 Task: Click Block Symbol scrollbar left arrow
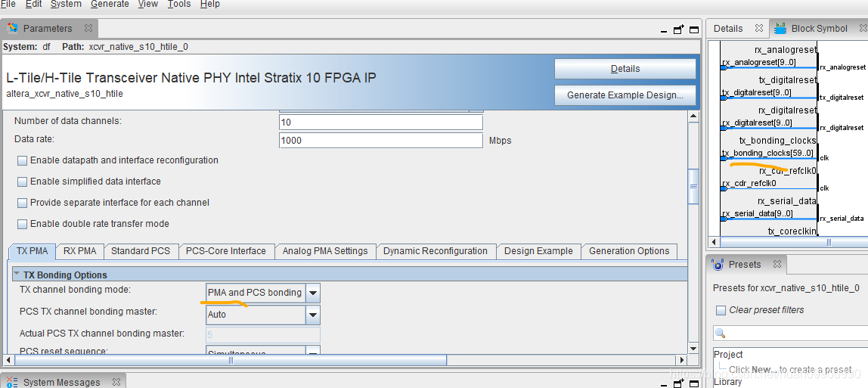(x=715, y=242)
